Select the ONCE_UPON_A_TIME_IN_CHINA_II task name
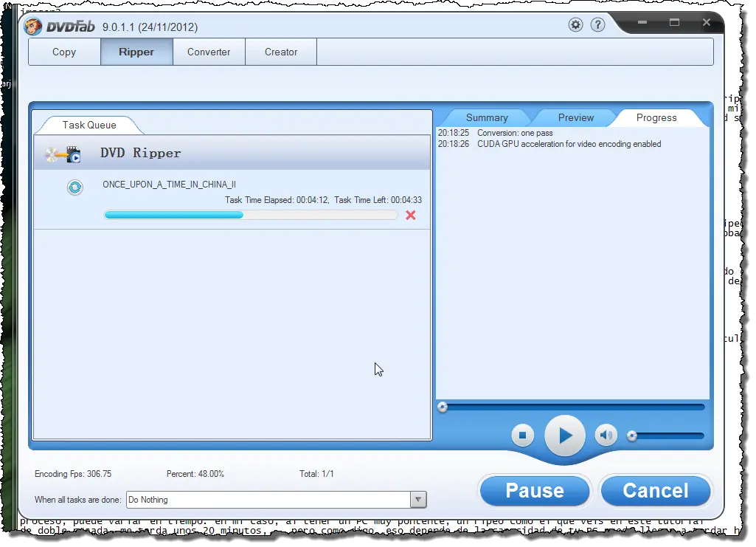Viewport: 756px width, 547px height. coord(169,185)
